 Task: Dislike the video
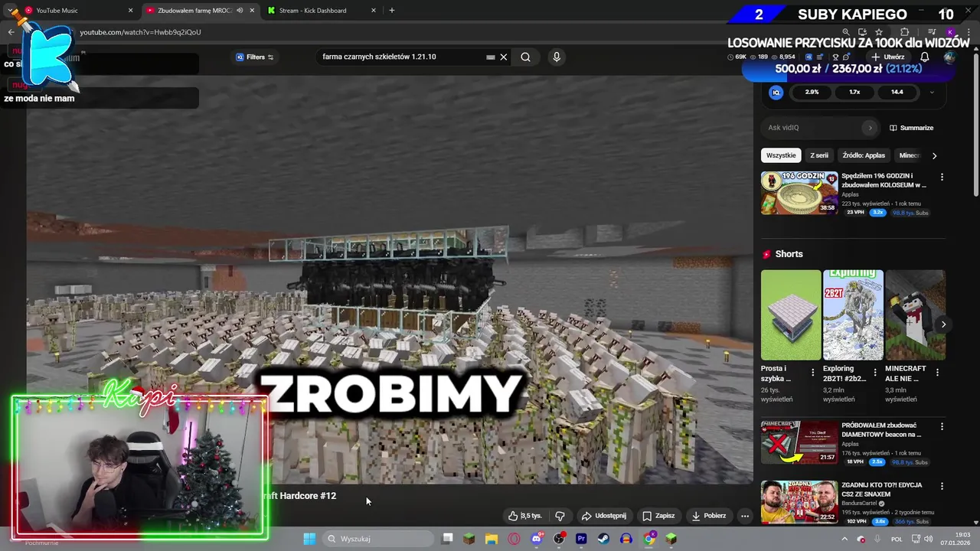[560, 516]
